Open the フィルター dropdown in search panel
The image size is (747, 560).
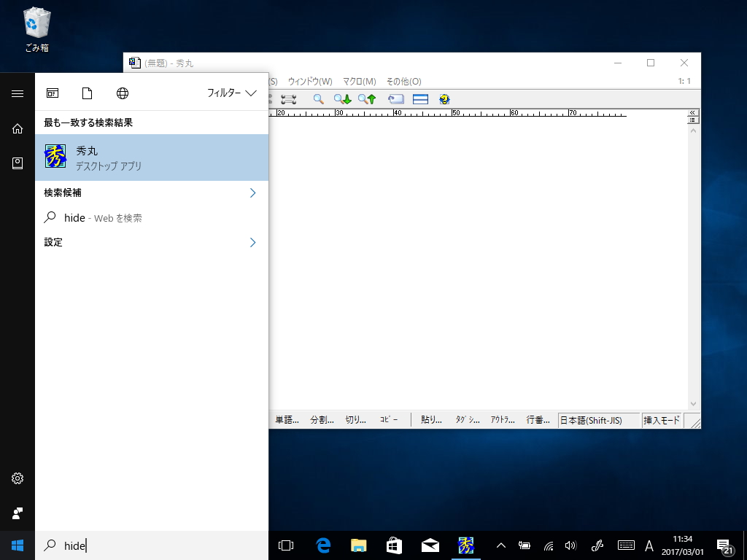[232, 93]
